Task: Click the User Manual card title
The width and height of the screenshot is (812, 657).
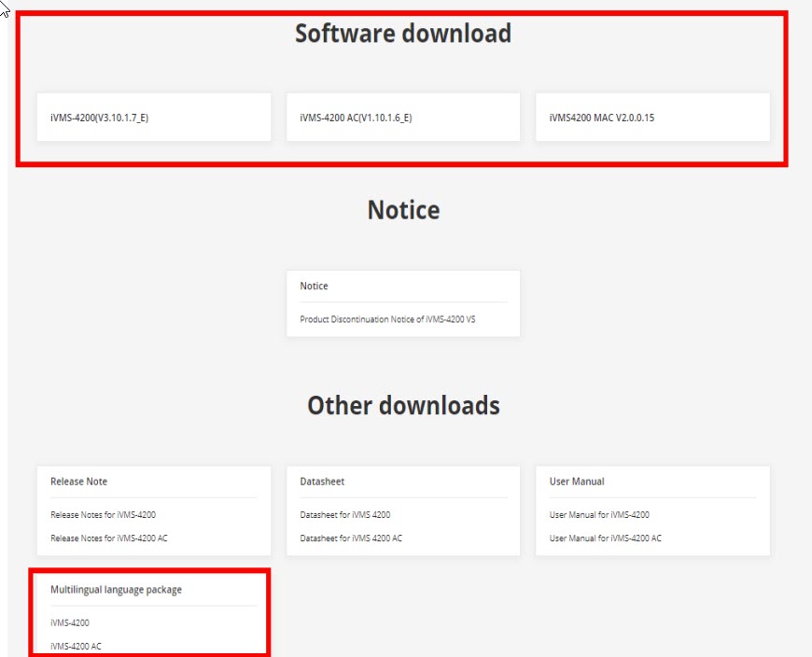Action: [577, 482]
